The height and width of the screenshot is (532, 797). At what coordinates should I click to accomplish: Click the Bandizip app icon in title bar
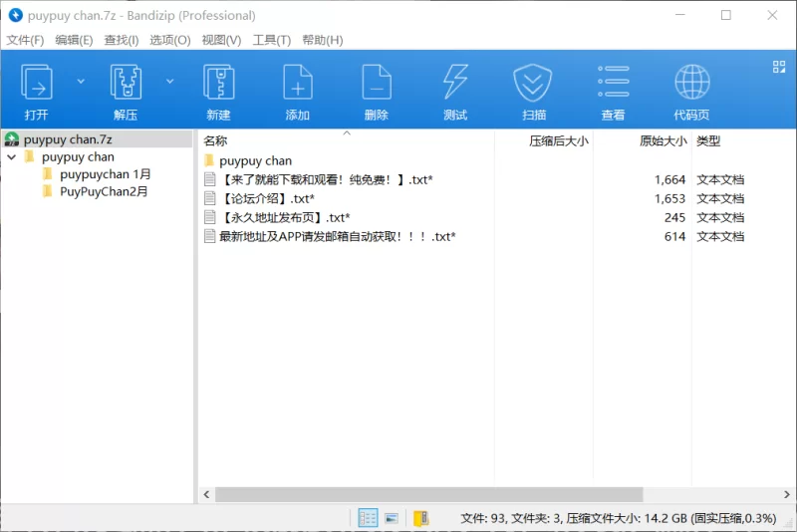[x=16, y=15]
